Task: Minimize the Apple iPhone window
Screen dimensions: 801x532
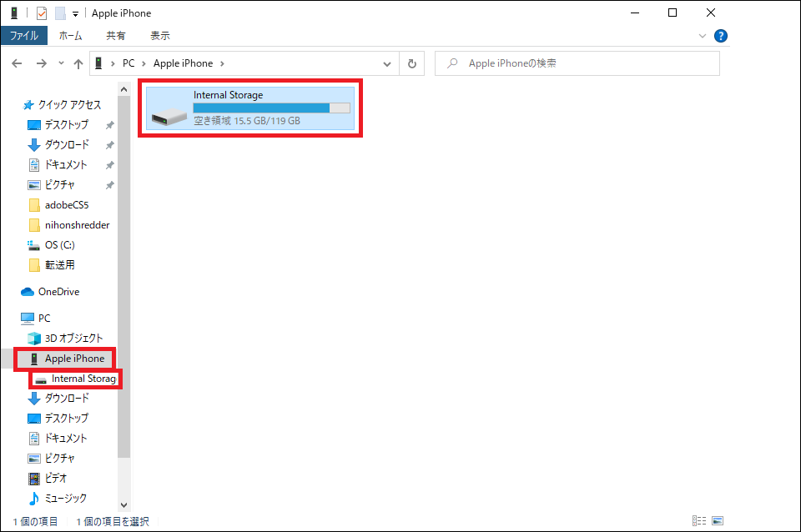Action: (x=635, y=13)
